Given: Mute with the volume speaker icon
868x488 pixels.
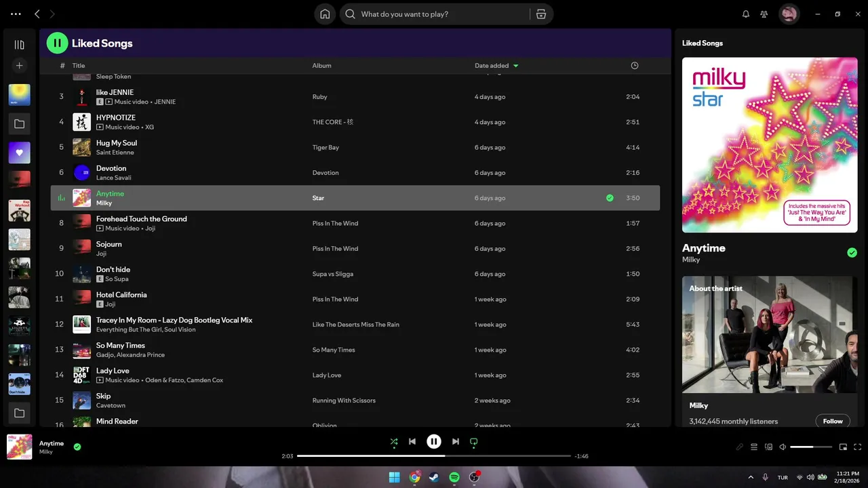Looking at the screenshot, I should (783, 447).
